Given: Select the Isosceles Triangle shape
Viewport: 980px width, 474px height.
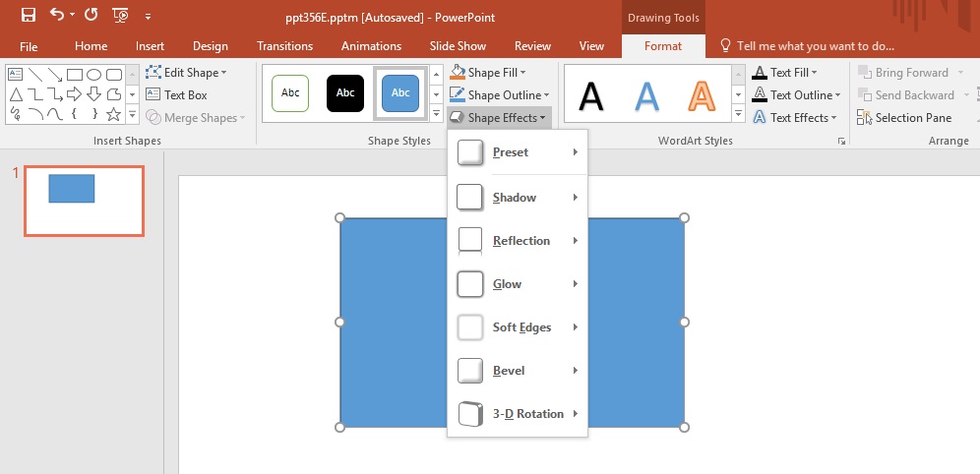Looking at the screenshot, I should [16, 94].
